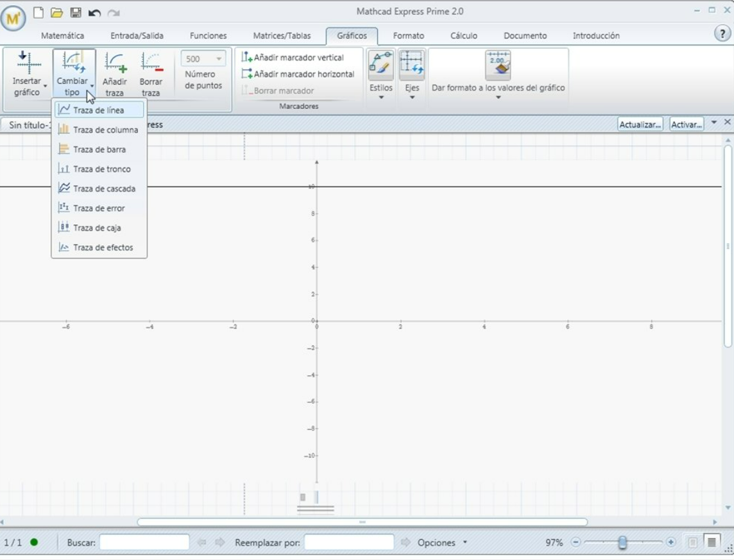Click the Actualizar... button
The width and height of the screenshot is (734, 560).
(640, 124)
